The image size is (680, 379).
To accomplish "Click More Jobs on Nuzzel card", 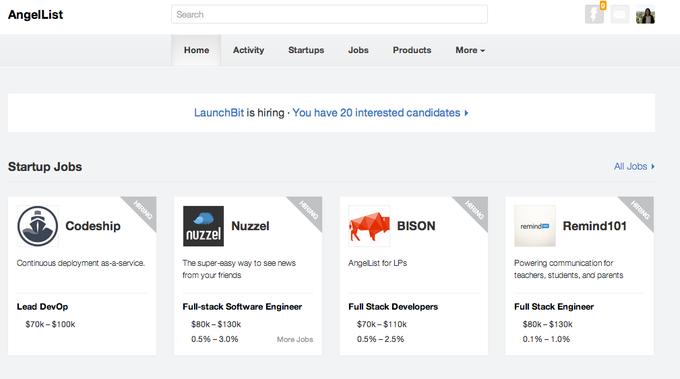I will (295, 340).
